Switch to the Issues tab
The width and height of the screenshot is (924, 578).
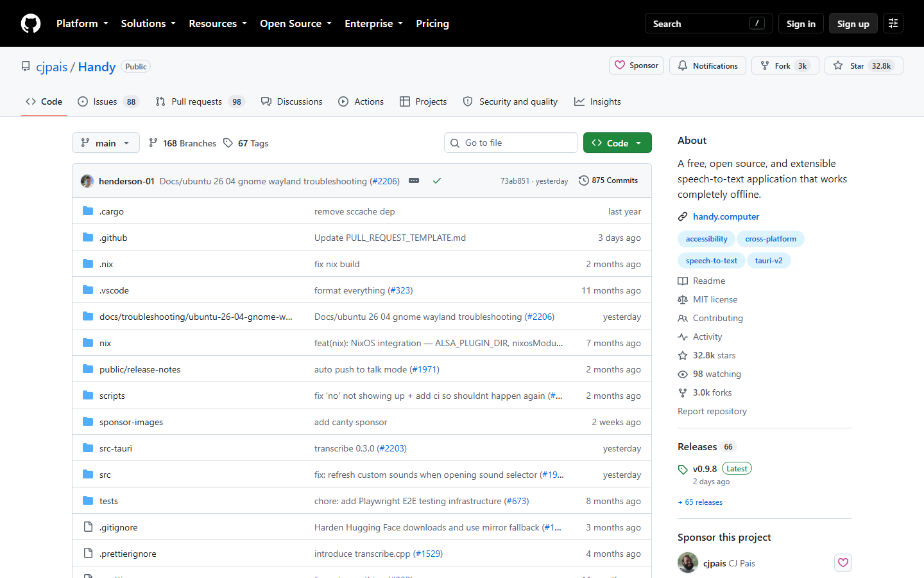[108, 101]
